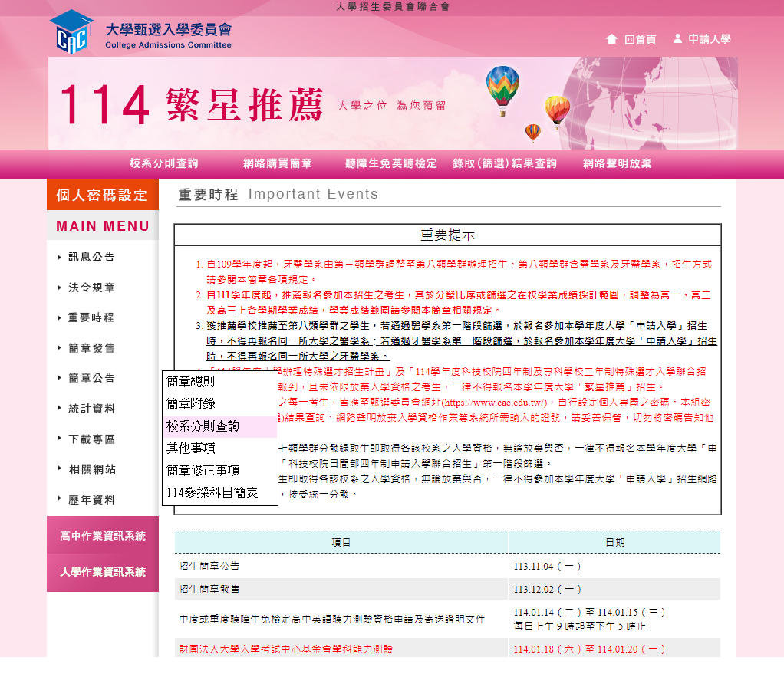
Task: Open 法令規章 in main menu
Action: 91,288
